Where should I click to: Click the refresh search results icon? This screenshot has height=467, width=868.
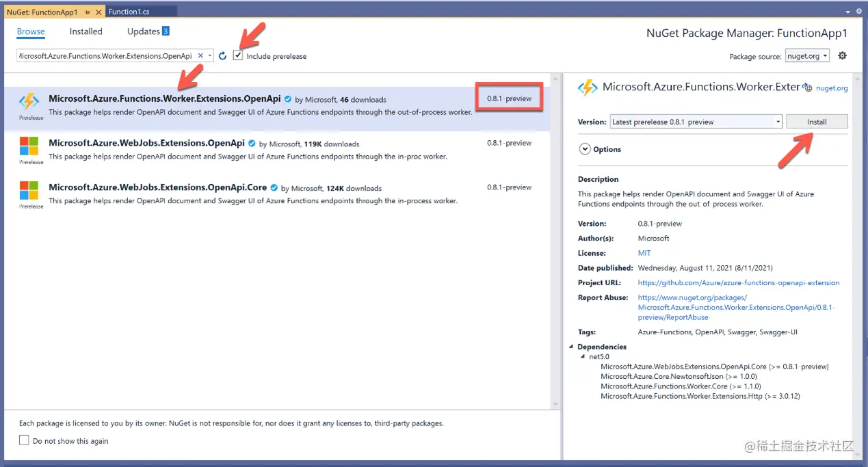(222, 56)
